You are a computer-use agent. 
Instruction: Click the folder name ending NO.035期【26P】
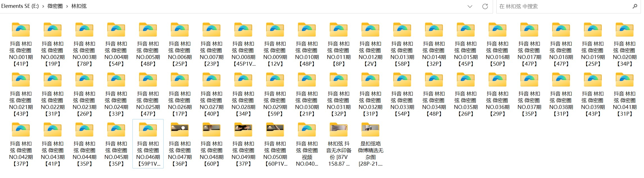pos(466,104)
